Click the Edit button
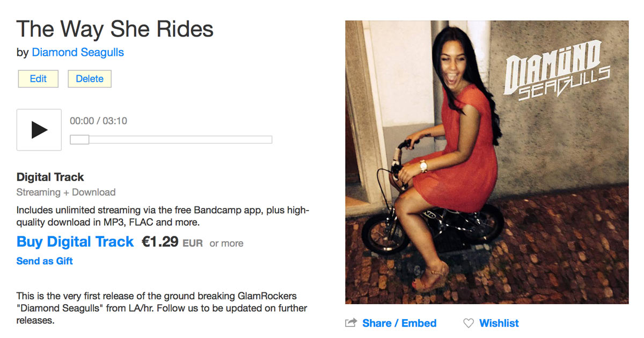Screen dimensions: 644x338 point(38,78)
